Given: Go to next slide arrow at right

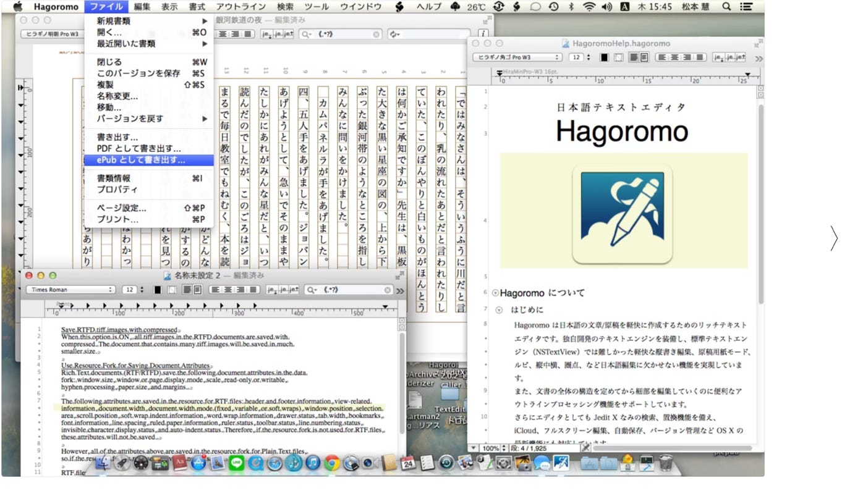Looking at the screenshot, I should tap(833, 238).
